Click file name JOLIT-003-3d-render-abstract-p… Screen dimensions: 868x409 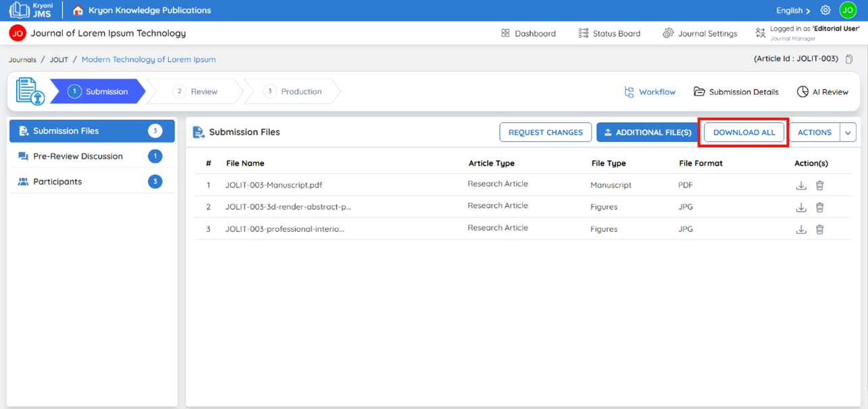pos(288,207)
